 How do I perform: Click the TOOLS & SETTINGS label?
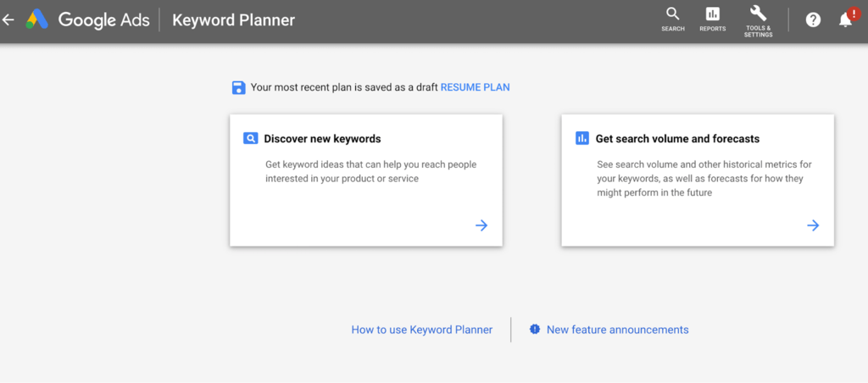point(759,31)
